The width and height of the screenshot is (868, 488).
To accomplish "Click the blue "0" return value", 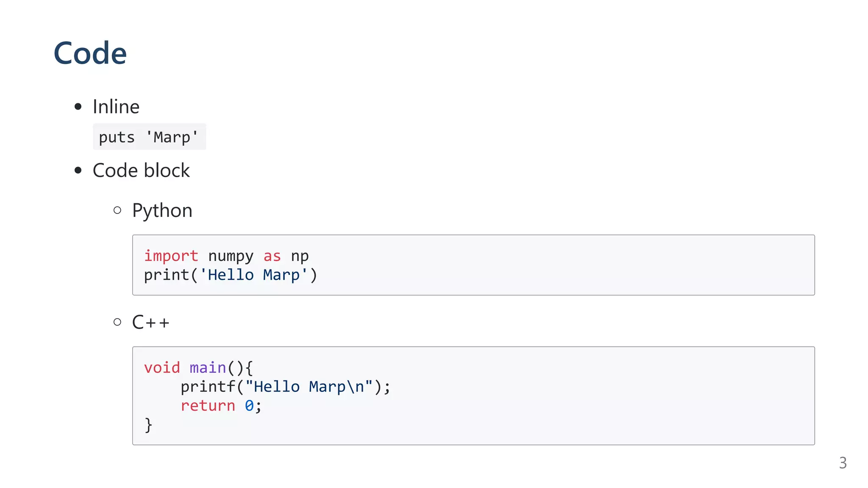I will [x=249, y=406].
